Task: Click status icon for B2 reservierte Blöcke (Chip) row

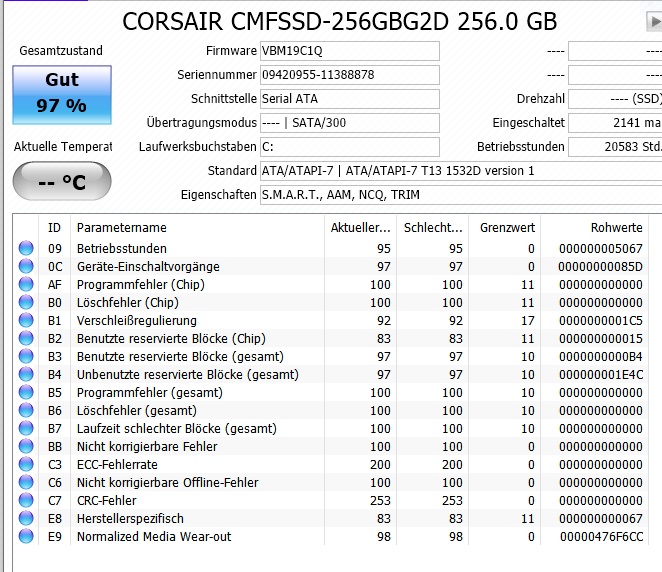Action: click(x=26, y=338)
